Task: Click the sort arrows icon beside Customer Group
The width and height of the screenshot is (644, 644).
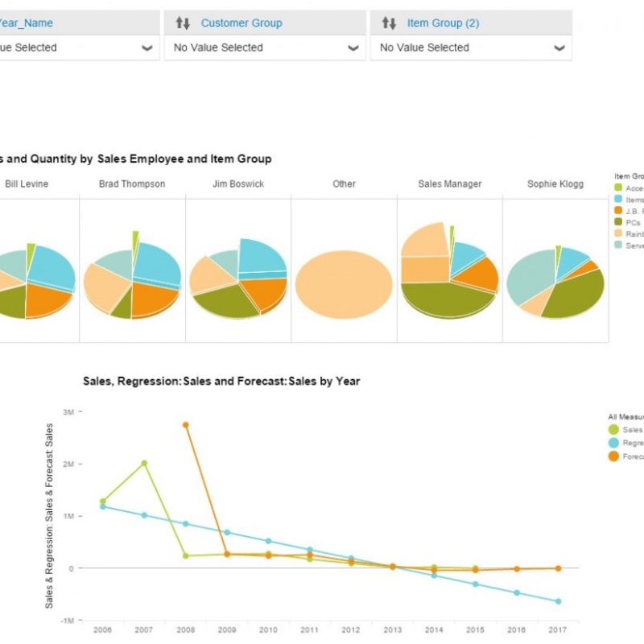Action: (x=183, y=23)
